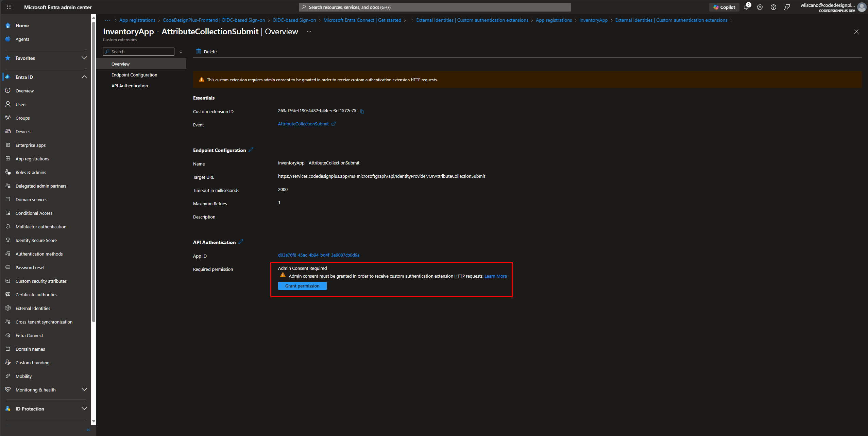Open the OIDC-based Sign-on breadcrumb
Screen dimensions: 868x436
[x=294, y=20]
